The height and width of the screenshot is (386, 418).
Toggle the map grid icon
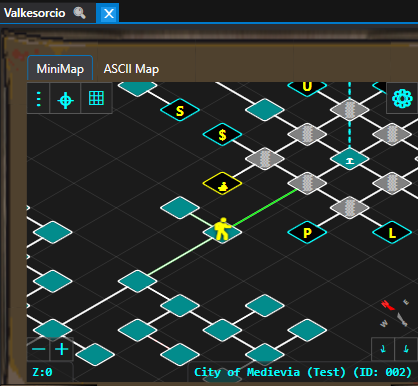[x=96, y=98]
